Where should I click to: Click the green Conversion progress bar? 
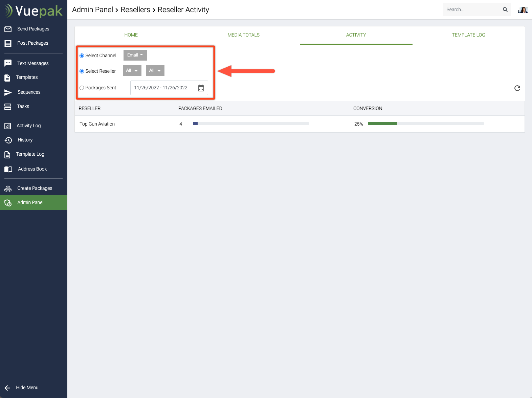pyautogui.click(x=426, y=124)
